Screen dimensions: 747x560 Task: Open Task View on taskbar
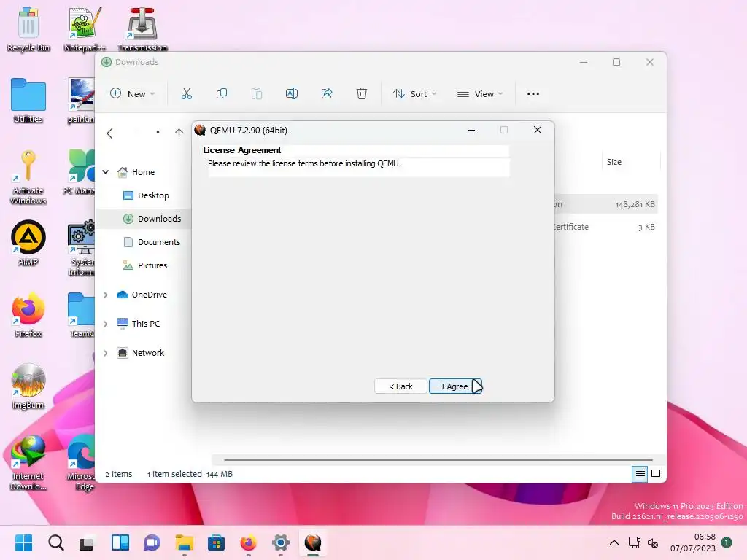tap(88, 542)
